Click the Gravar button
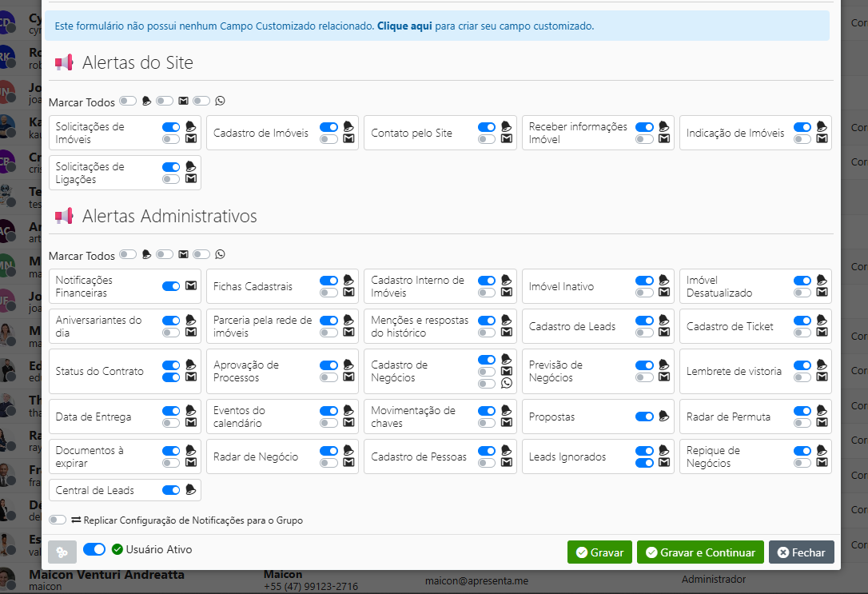 [599, 552]
